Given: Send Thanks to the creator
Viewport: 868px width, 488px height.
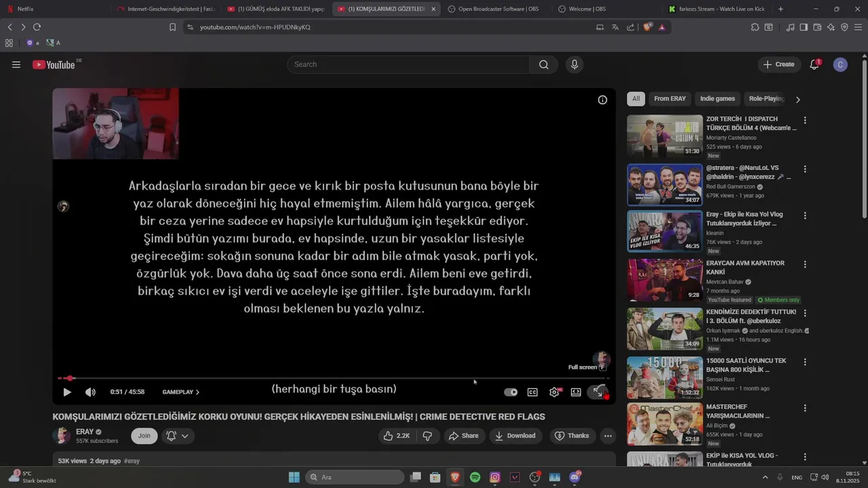Looking at the screenshot, I should [572, 436].
